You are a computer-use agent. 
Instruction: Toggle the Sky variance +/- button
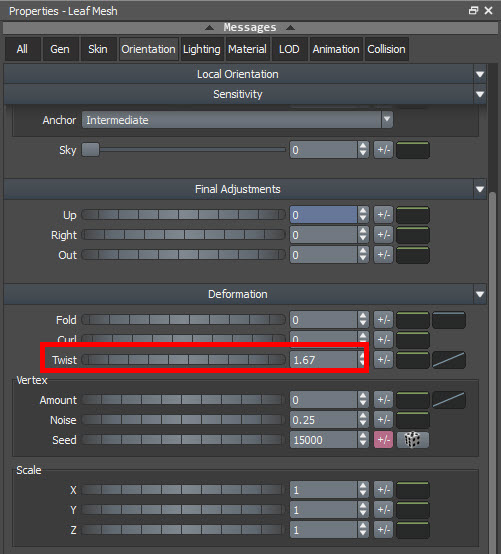383,150
